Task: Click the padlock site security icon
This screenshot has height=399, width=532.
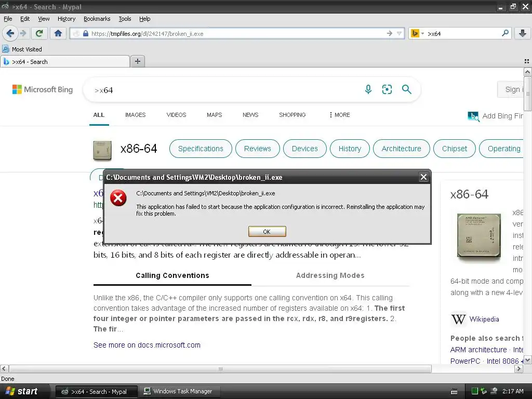Action: coord(86,34)
